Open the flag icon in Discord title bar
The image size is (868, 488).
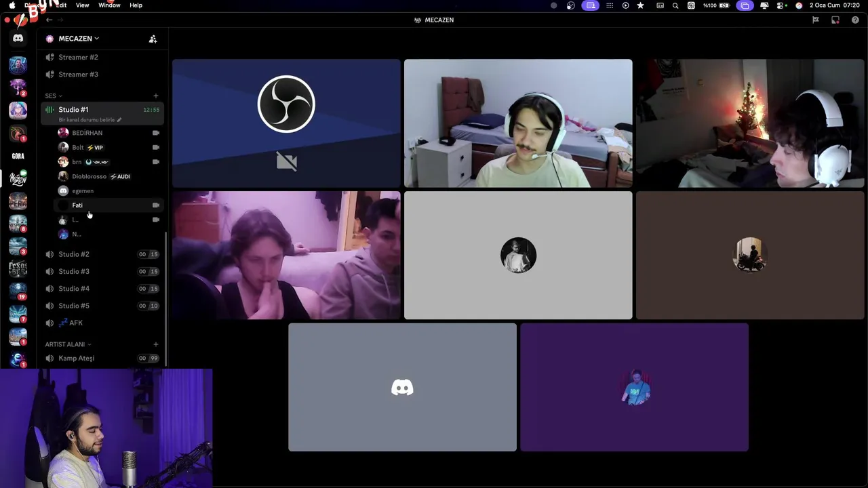816,20
